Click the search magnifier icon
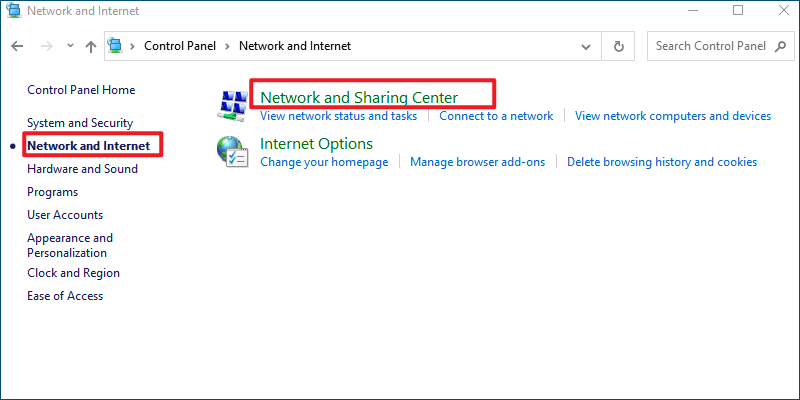Viewport: 800px width, 400px height. (780, 46)
